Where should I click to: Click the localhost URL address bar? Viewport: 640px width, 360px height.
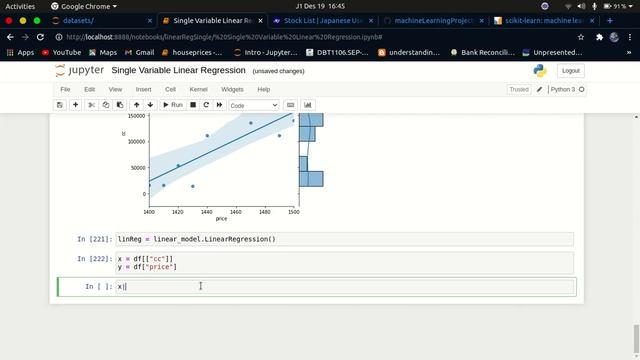point(224,37)
